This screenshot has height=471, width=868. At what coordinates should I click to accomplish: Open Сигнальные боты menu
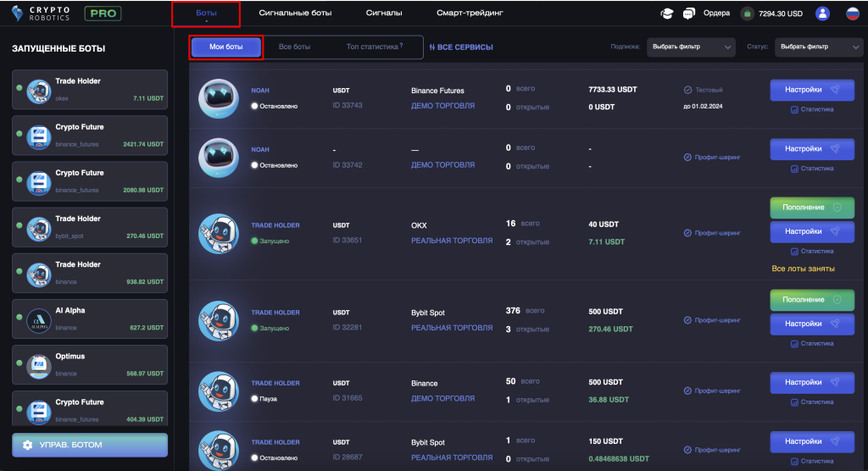coord(295,13)
